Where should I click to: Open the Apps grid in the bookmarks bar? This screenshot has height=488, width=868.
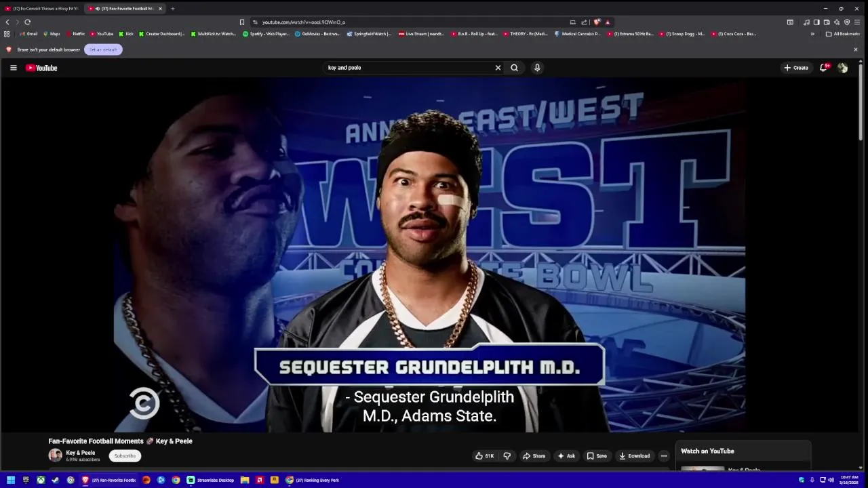pyautogui.click(x=7, y=34)
